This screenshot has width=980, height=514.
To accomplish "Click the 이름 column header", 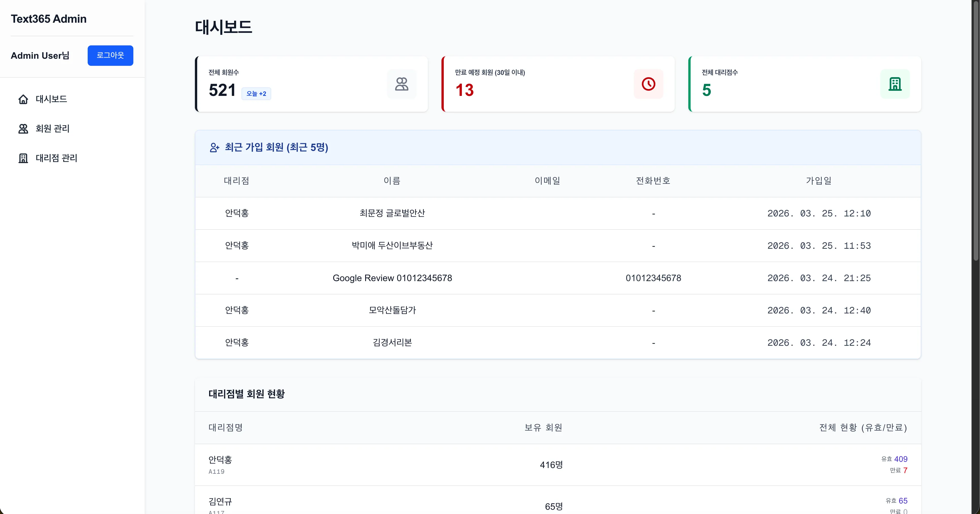I will point(392,181).
